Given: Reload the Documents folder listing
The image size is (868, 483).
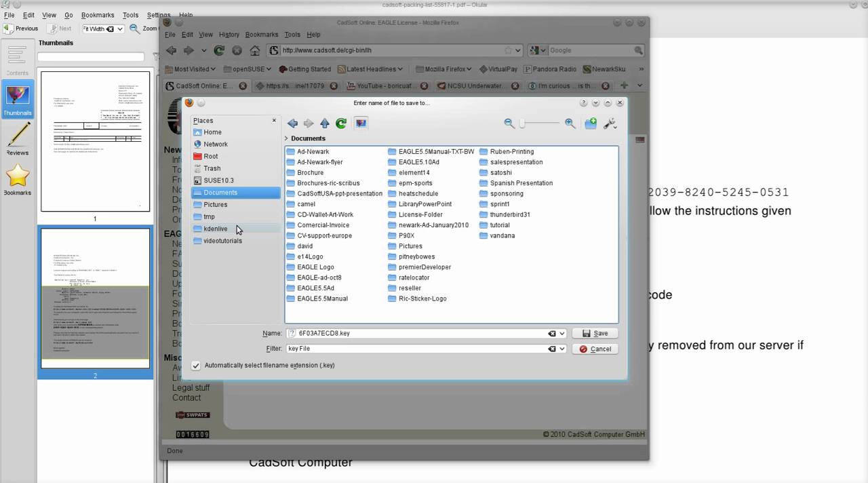Looking at the screenshot, I should pyautogui.click(x=341, y=123).
